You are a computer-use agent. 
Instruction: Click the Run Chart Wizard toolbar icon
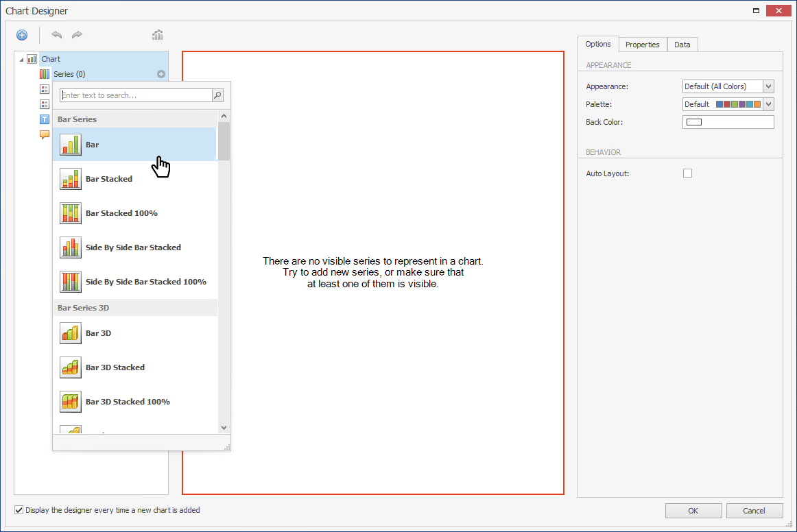[158, 35]
